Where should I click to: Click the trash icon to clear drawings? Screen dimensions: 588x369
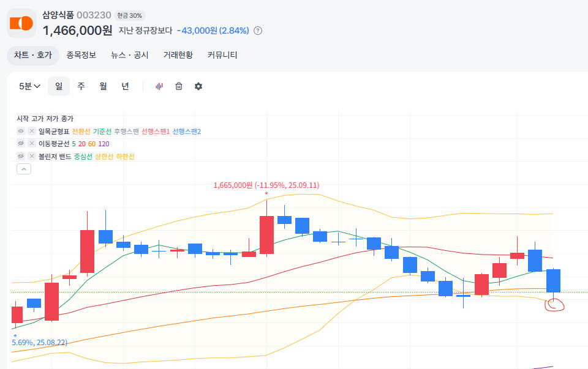[x=179, y=86]
